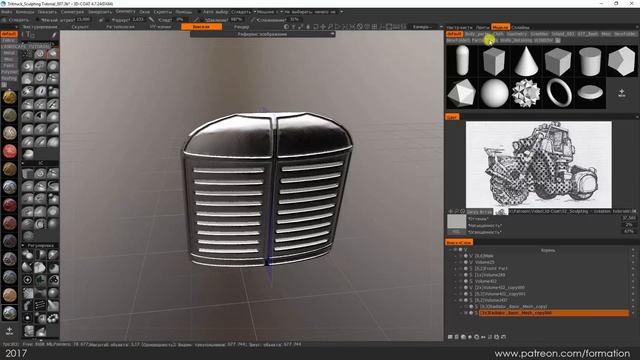The image size is (640, 360).
Task: Open the Скрипты menu
Action: 162,12
